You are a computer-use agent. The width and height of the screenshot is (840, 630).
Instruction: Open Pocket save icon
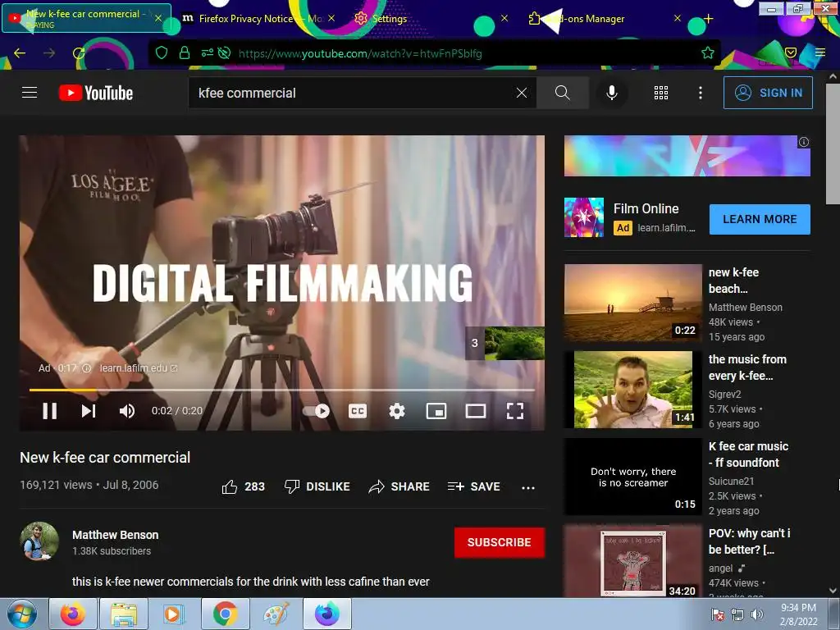(x=791, y=53)
